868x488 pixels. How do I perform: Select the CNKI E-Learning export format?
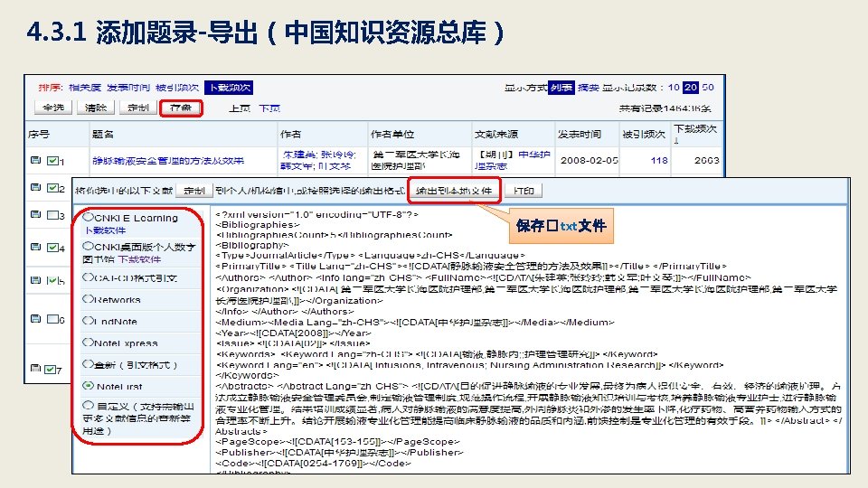point(88,217)
